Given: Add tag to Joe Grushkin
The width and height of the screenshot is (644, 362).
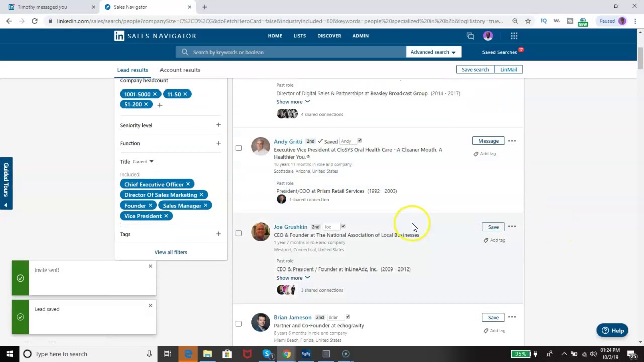Looking at the screenshot, I should (x=494, y=240).
